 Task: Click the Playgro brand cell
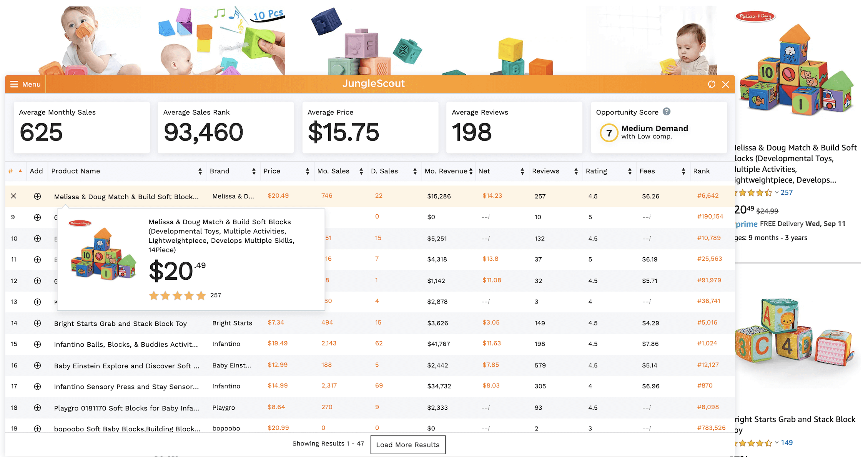(x=224, y=408)
